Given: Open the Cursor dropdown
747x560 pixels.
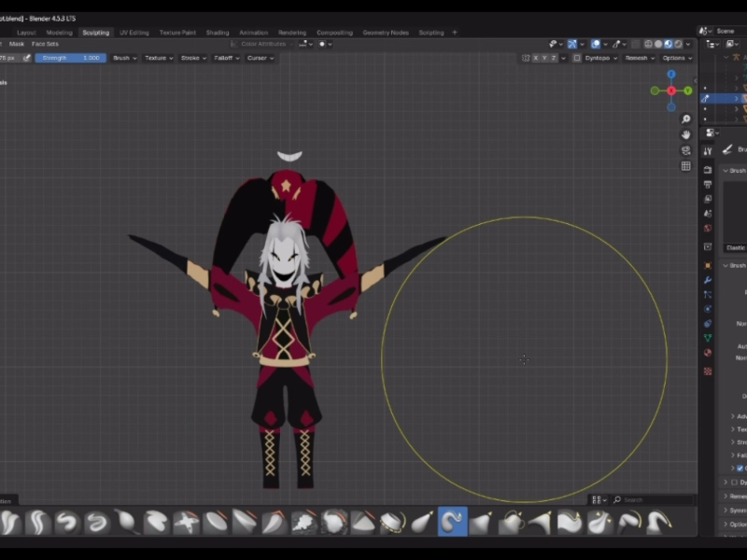Looking at the screenshot, I should (261, 58).
